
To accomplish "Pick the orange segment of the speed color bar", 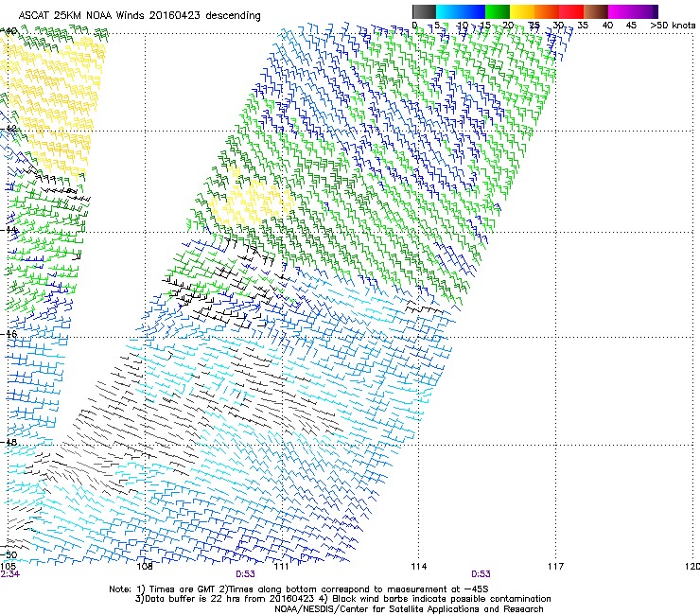I will click(547, 11).
